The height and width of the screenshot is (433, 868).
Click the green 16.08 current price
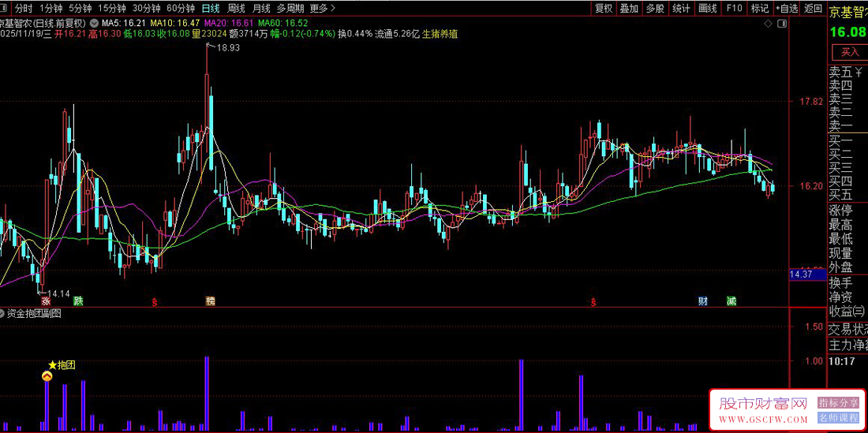pos(849,32)
